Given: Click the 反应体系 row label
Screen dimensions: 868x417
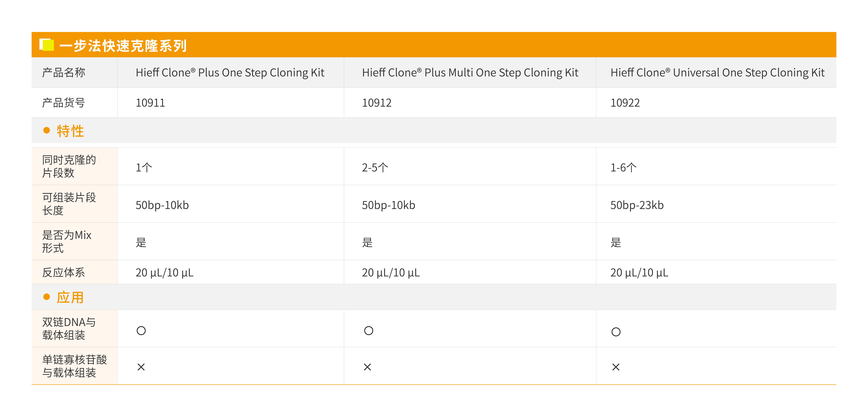Looking at the screenshot, I should (64, 272).
